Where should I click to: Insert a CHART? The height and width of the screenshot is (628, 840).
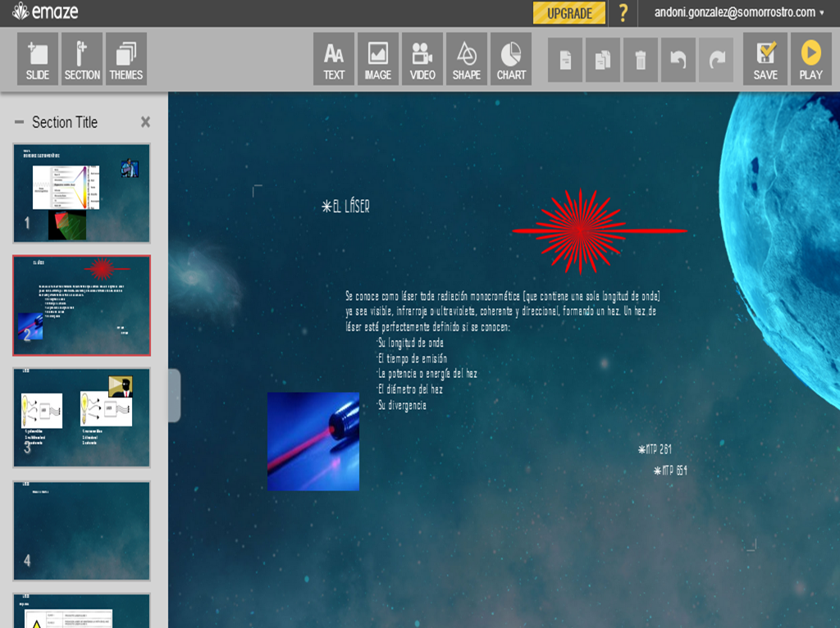point(511,59)
